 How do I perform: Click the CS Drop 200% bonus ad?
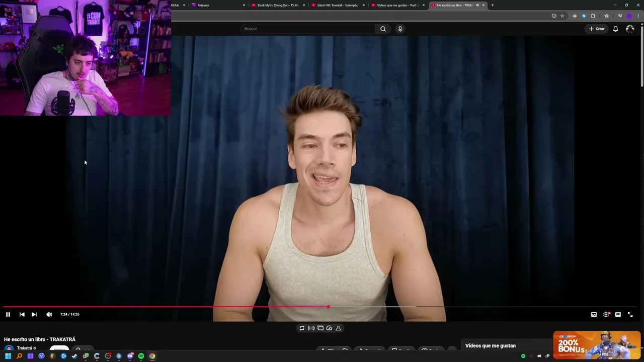(597, 345)
